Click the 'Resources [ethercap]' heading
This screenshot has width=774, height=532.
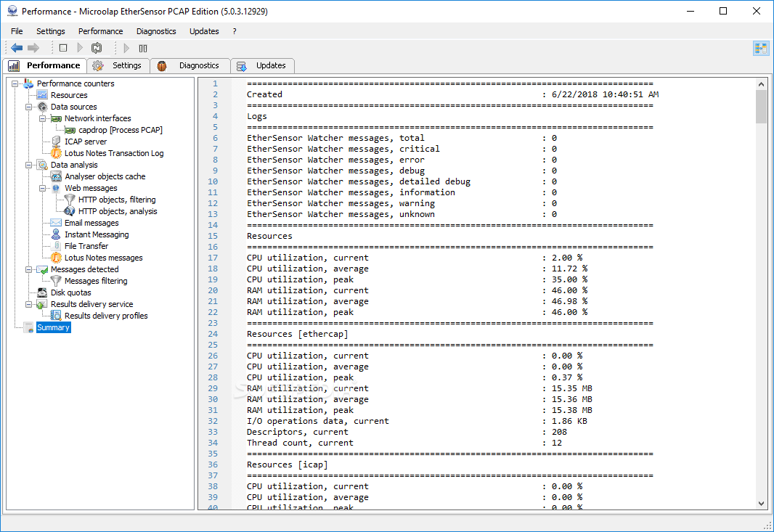pyautogui.click(x=297, y=334)
